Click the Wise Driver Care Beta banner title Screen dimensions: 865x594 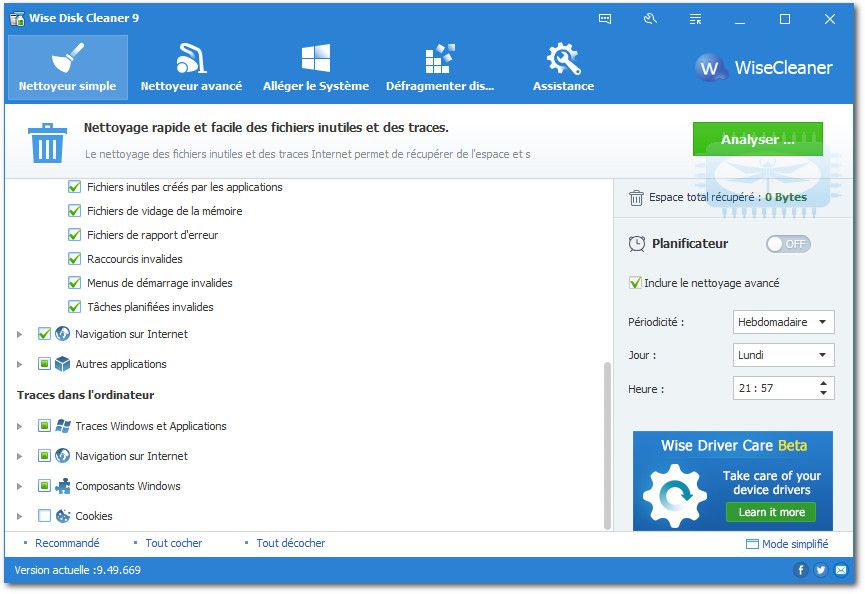pyautogui.click(x=734, y=446)
